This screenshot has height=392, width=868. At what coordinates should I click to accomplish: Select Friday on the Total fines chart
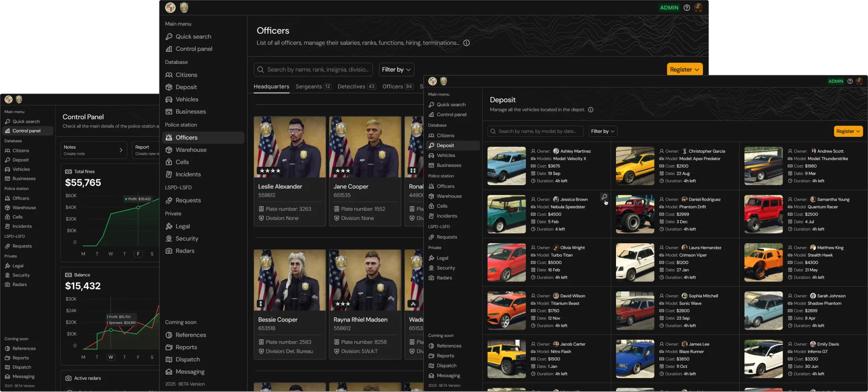coord(138,254)
